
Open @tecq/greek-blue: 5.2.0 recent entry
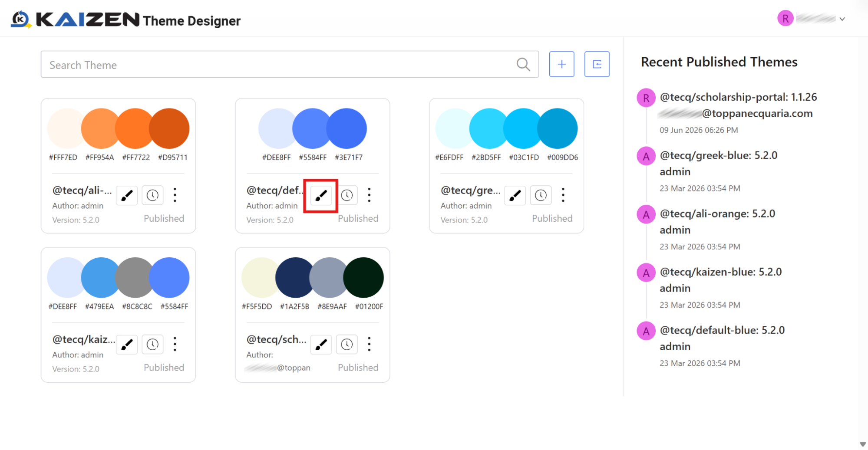719,155
